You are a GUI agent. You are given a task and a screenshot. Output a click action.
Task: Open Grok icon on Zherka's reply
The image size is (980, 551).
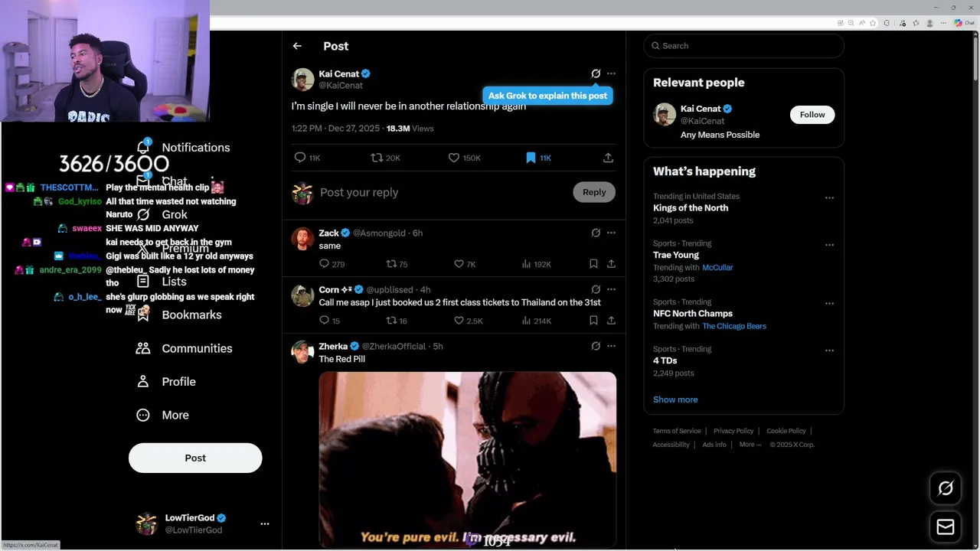(x=596, y=346)
